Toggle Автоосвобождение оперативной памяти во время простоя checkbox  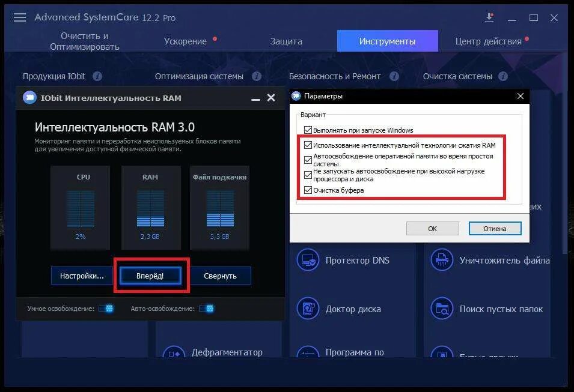[x=308, y=160]
